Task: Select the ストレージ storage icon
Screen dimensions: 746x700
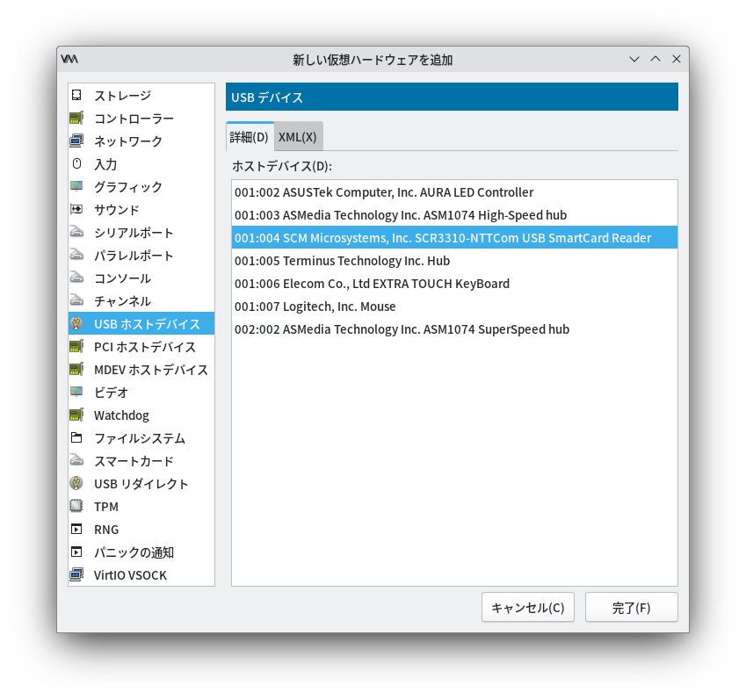Action: pos(76,95)
